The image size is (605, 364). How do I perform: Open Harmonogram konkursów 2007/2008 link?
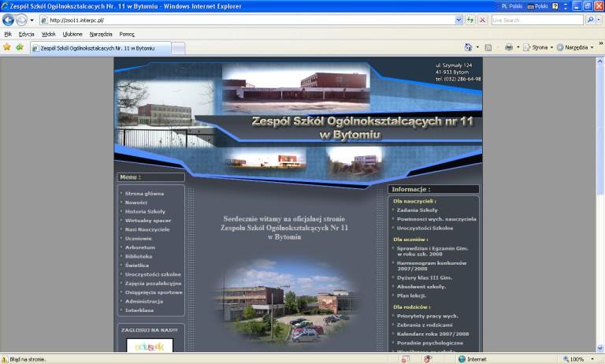432,266
